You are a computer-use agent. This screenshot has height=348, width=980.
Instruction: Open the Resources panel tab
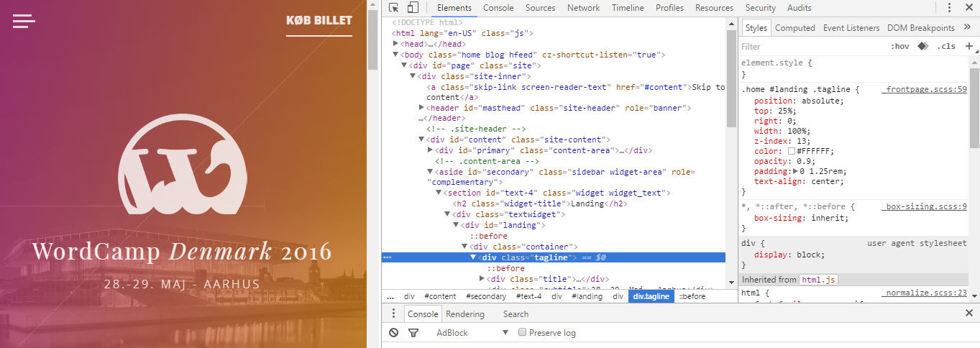click(x=714, y=8)
